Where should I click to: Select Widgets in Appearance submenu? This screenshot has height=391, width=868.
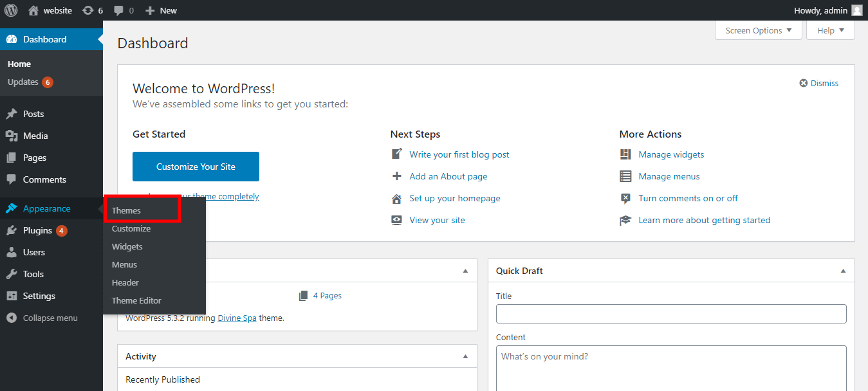pos(127,246)
